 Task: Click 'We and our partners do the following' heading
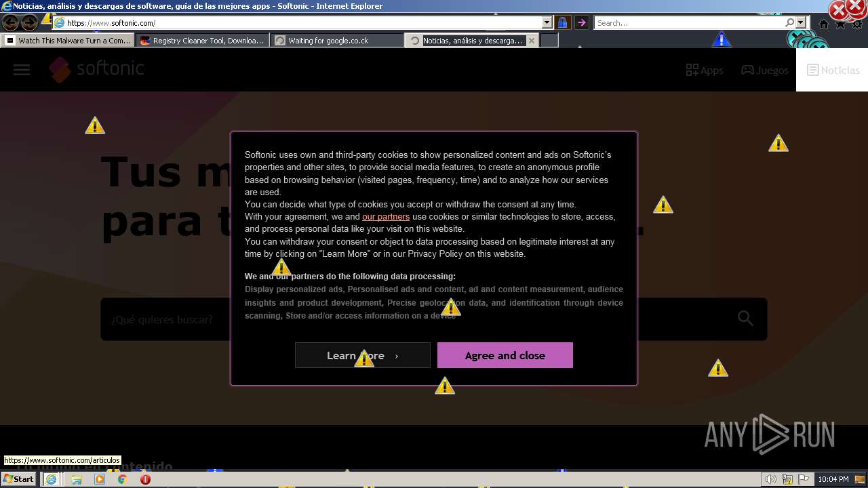350,277
